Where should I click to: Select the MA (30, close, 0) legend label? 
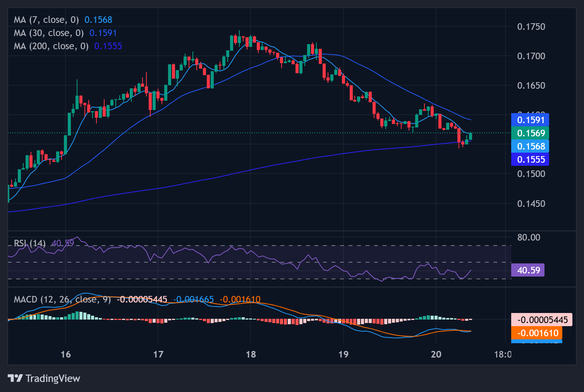tap(48, 33)
